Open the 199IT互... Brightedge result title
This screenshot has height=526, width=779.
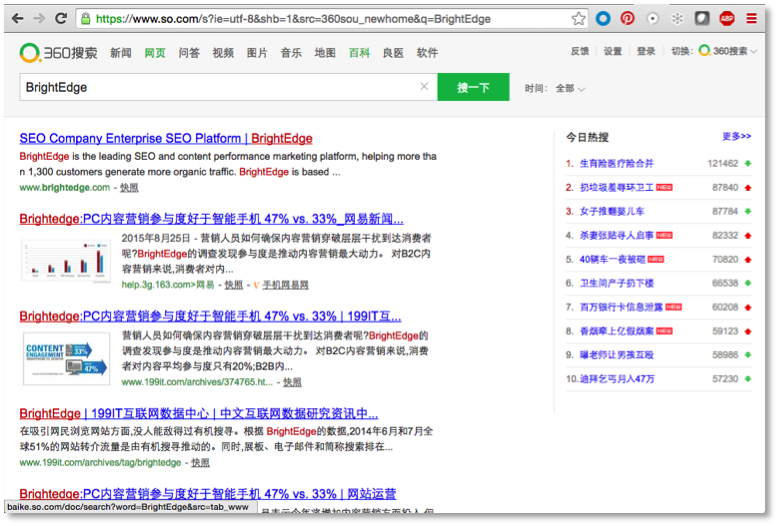coord(210,316)
